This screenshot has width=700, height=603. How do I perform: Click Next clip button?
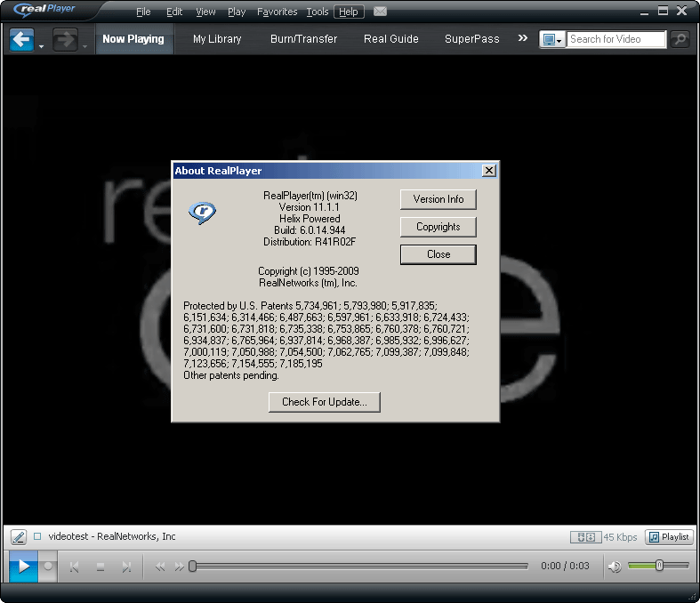coord(127,567)
